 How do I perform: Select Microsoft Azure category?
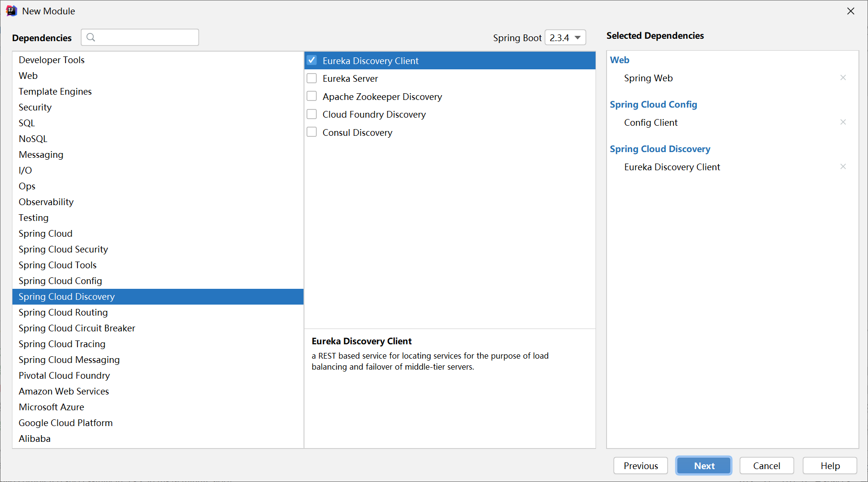(x=158, y=407)
